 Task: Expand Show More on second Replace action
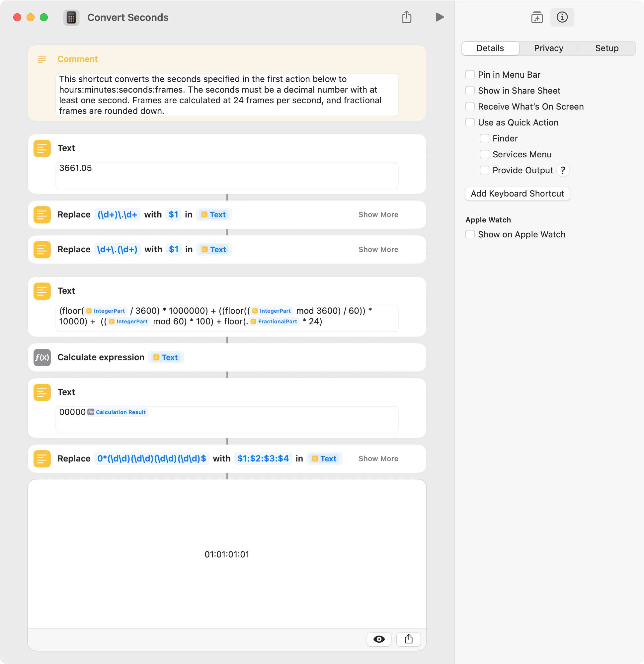(x=378, y=250)
